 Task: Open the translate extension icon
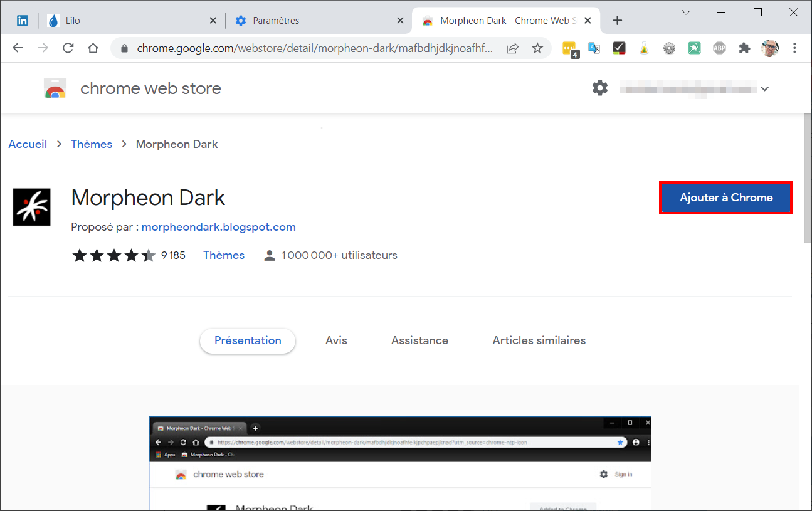(594, 48)
